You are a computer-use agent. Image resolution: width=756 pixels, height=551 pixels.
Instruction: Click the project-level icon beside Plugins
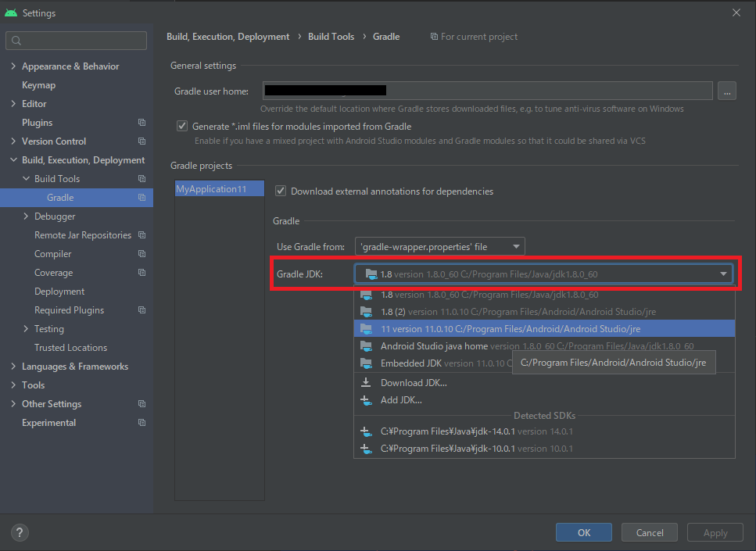click(x=142, y=123)
